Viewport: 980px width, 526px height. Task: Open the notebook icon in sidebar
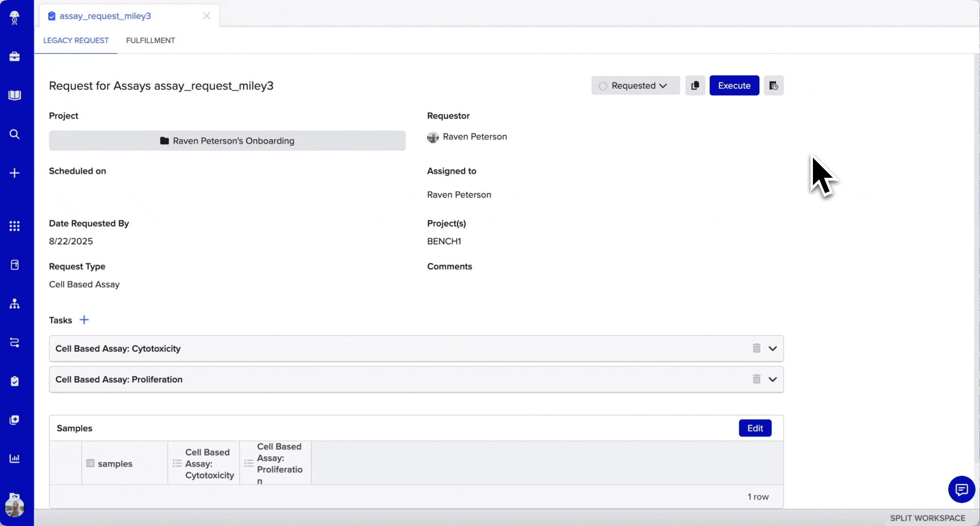[15, 95]
